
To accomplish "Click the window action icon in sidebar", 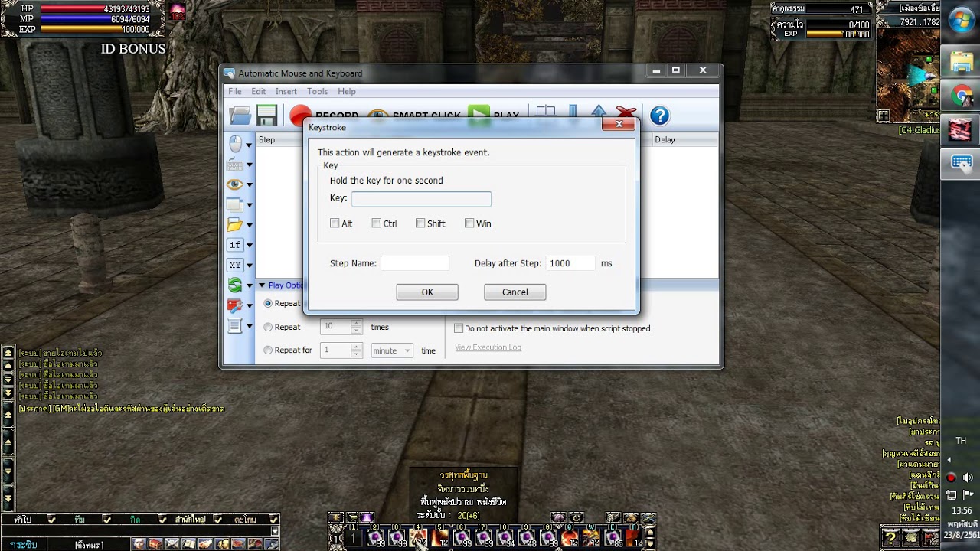I will [235, 204].
